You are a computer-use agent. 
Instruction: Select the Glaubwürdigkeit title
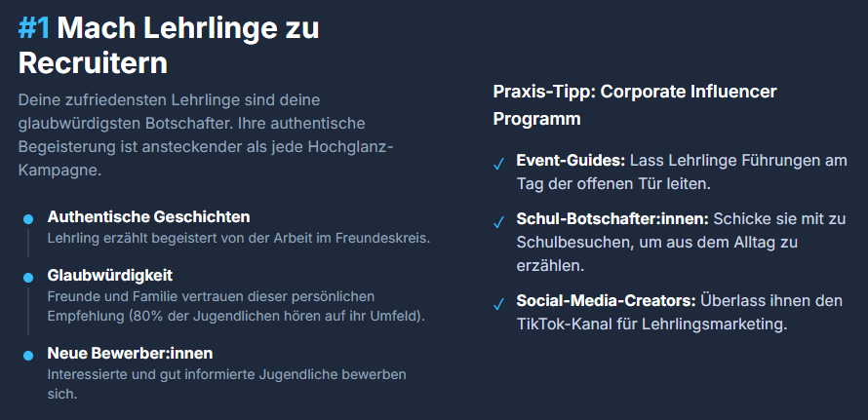point(110,276)
